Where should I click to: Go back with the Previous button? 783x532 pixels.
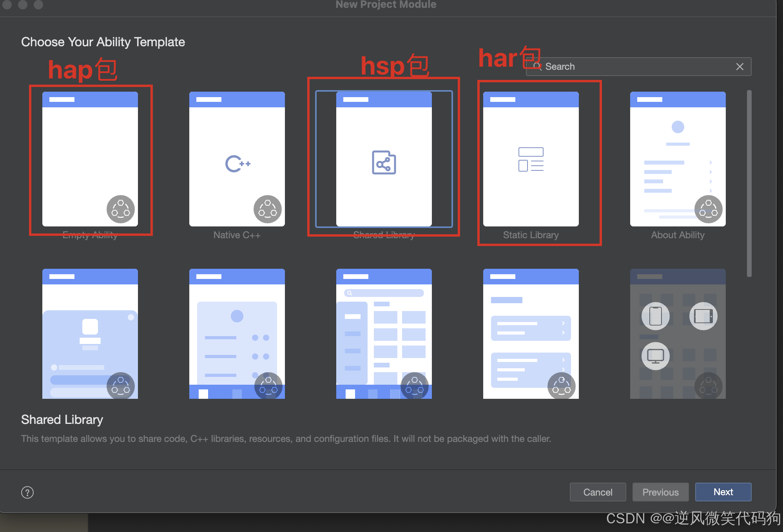[660, 492]
